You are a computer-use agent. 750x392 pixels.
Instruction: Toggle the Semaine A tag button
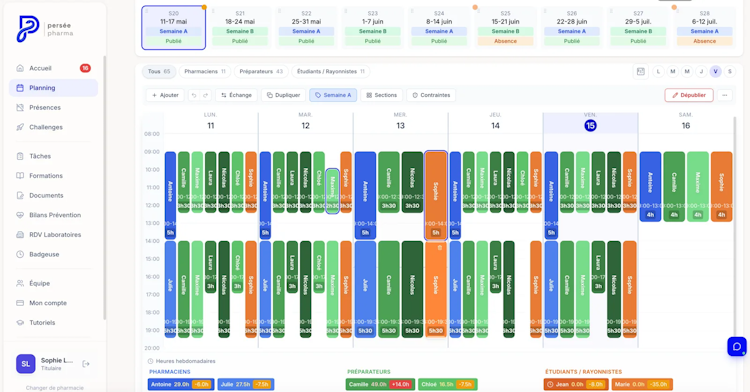pos(333,95)
